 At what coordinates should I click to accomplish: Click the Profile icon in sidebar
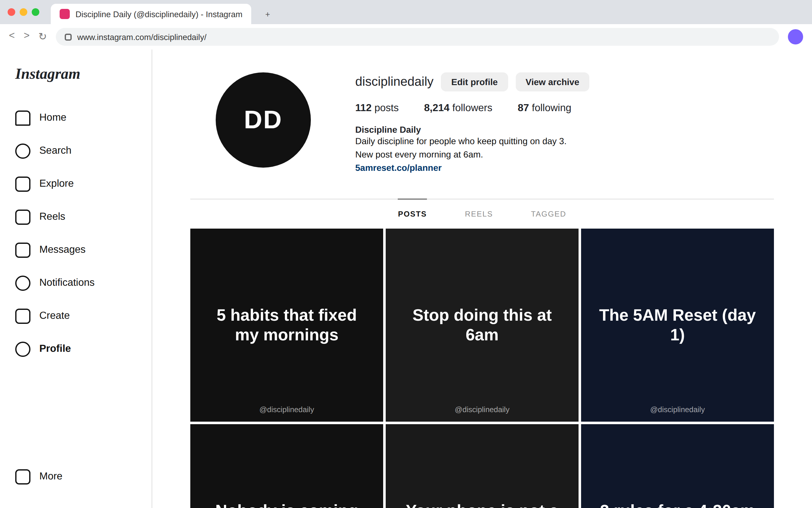click(23, 349)
